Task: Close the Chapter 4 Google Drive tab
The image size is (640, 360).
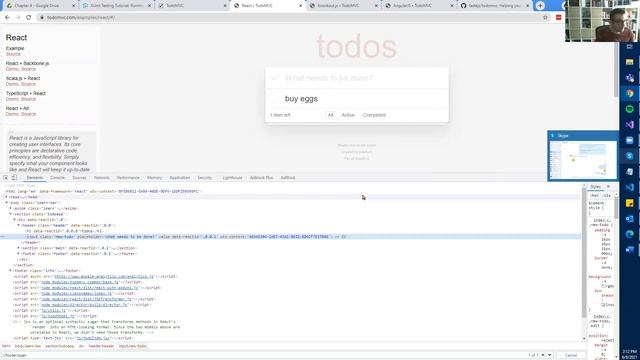Action: [x=73, y=6]
